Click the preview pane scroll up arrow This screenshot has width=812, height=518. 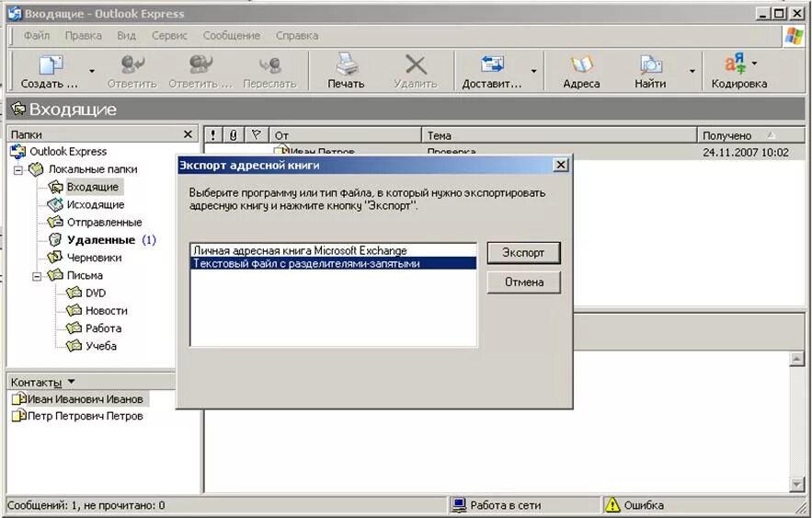click(x=797, y=359)
